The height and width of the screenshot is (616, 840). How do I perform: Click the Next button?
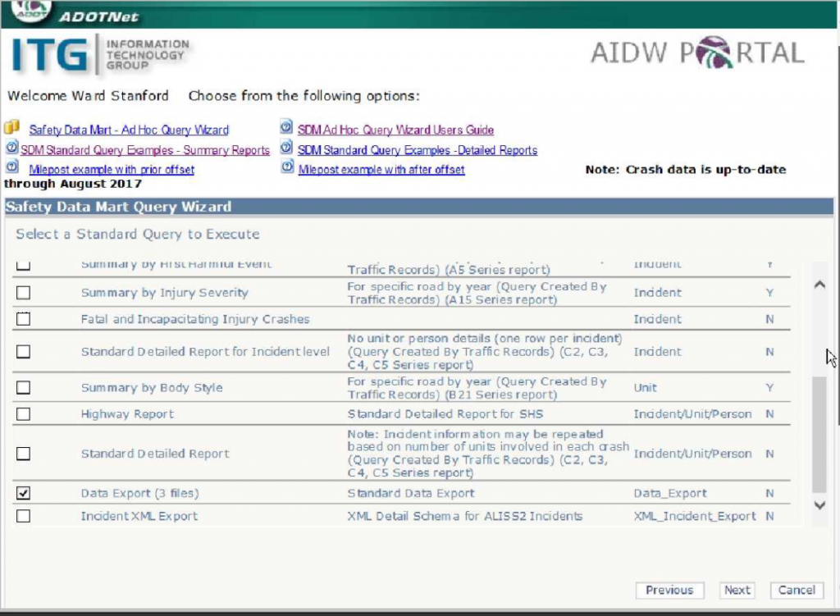(x=736, y=590)
